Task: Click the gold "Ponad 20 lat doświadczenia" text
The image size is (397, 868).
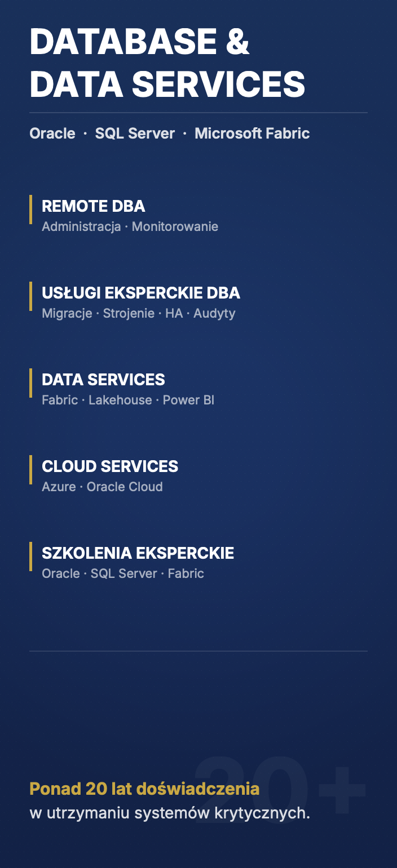Action: click(144, 789)
